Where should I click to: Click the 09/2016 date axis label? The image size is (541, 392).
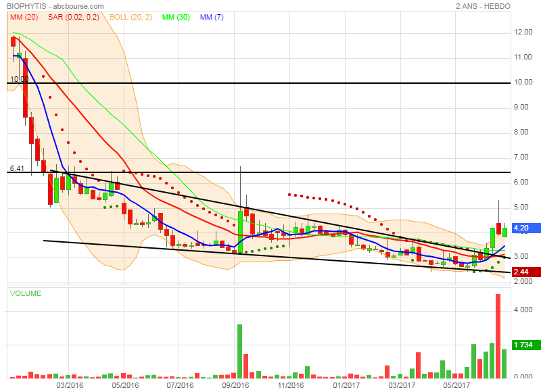(x=235, y=385)
